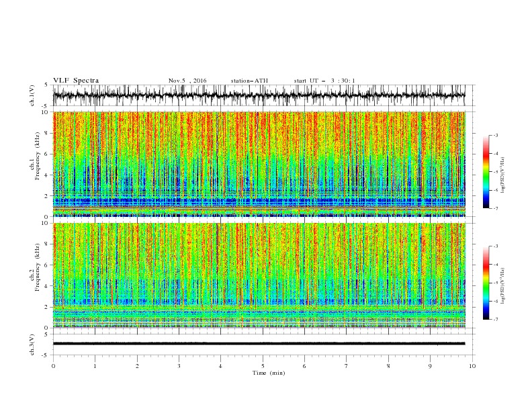The height and width of the screenshot is (411, 532).
Task: Click the "3" tick on the time axis
Action: coord(179,366)
